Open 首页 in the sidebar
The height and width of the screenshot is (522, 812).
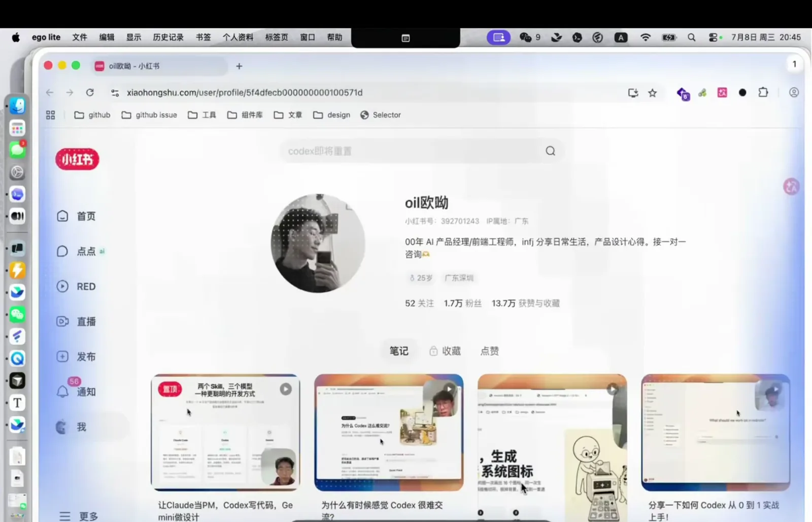point(76,216)
